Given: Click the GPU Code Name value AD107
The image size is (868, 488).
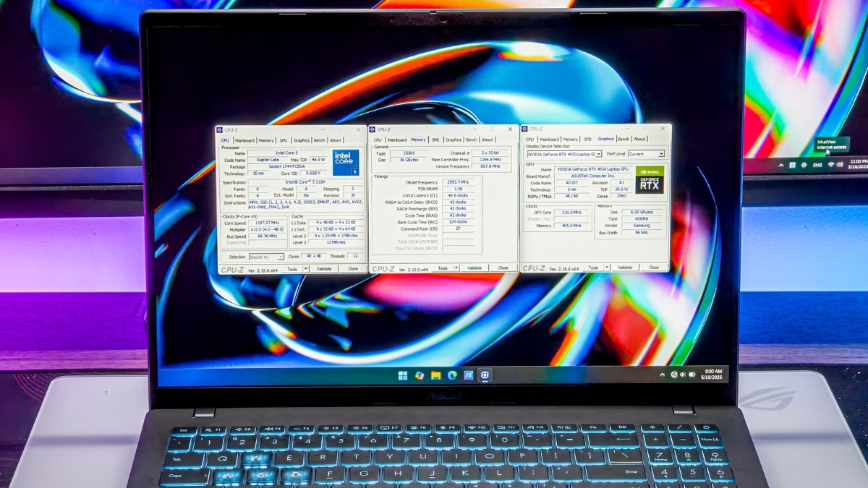Looking at the screenshot, I should click(x=571, y=183).
